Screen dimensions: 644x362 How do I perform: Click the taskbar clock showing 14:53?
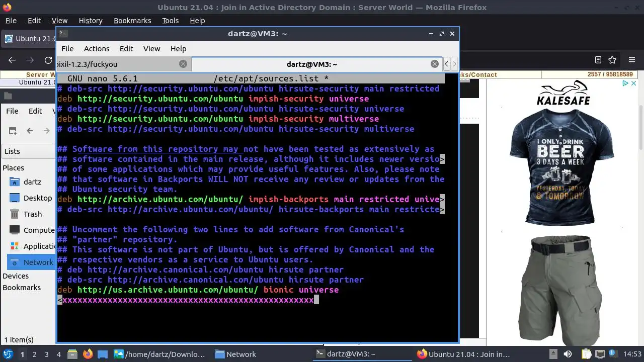[632, 354]
